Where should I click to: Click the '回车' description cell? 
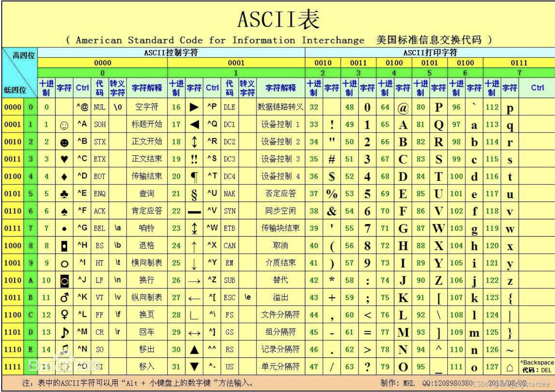(x=146, y=332)
